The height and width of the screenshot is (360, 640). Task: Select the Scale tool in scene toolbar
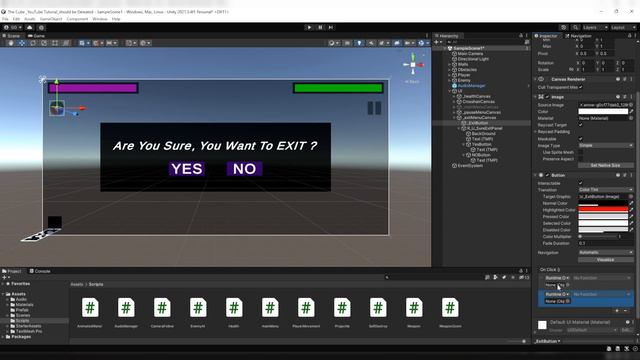(x=44, y=43)
